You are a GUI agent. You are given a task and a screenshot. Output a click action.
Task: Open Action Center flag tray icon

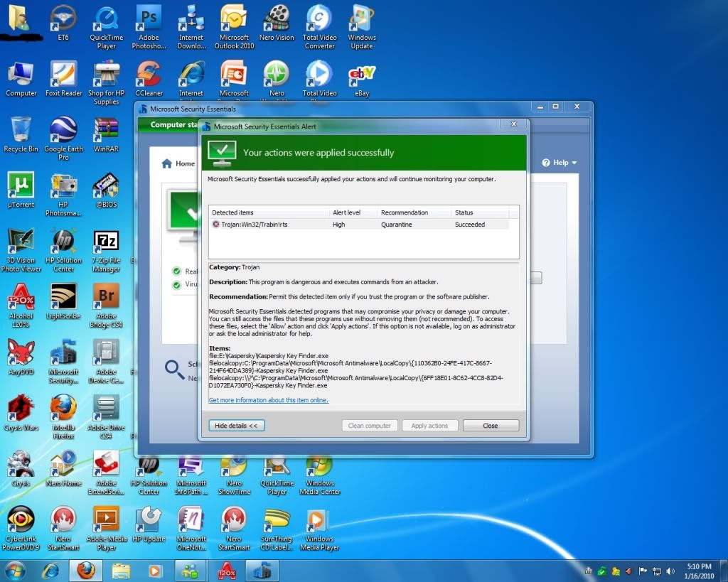[643, 571]
